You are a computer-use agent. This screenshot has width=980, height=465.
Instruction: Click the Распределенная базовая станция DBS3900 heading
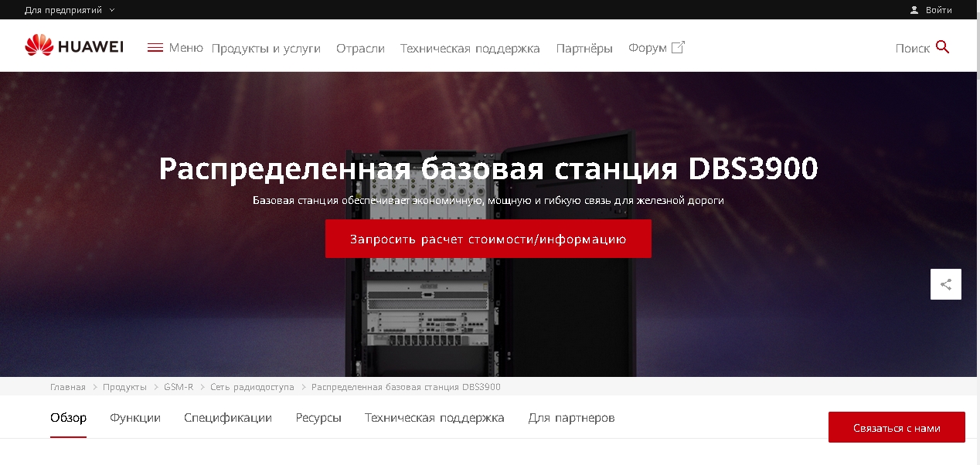pos(488,168)
